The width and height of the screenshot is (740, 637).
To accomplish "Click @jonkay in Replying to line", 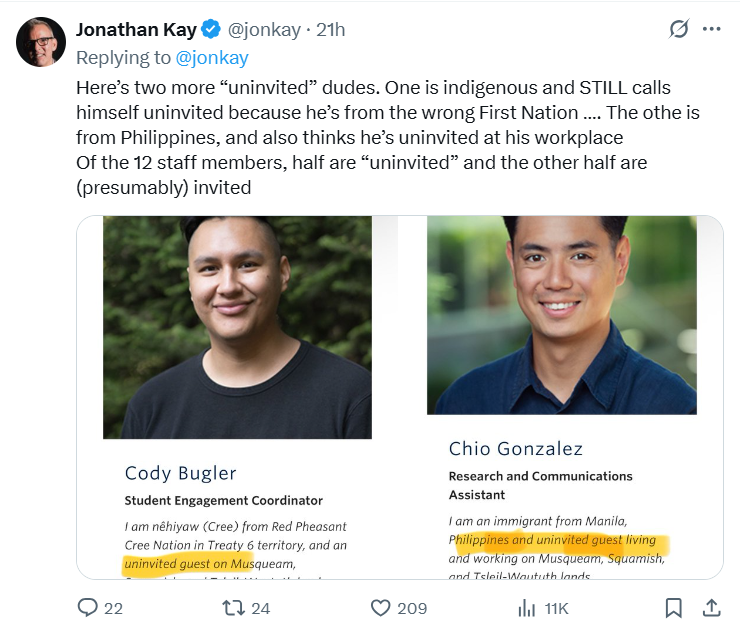I will (212, 58).
